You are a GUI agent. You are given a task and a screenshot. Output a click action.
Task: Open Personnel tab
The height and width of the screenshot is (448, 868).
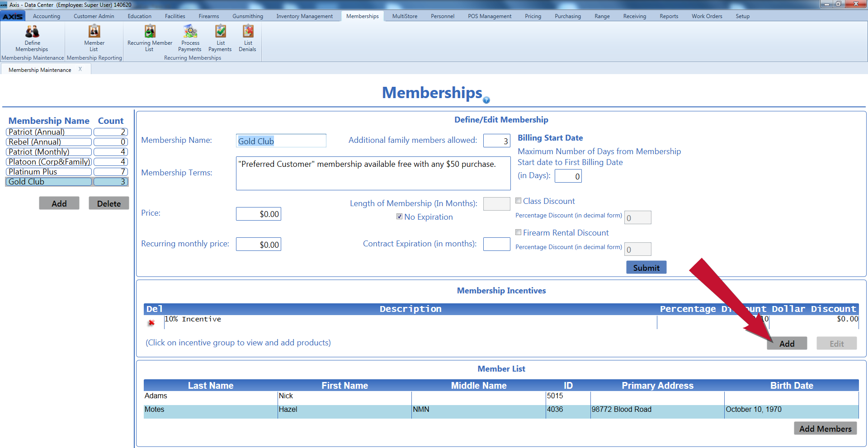(x=443, y=16)
